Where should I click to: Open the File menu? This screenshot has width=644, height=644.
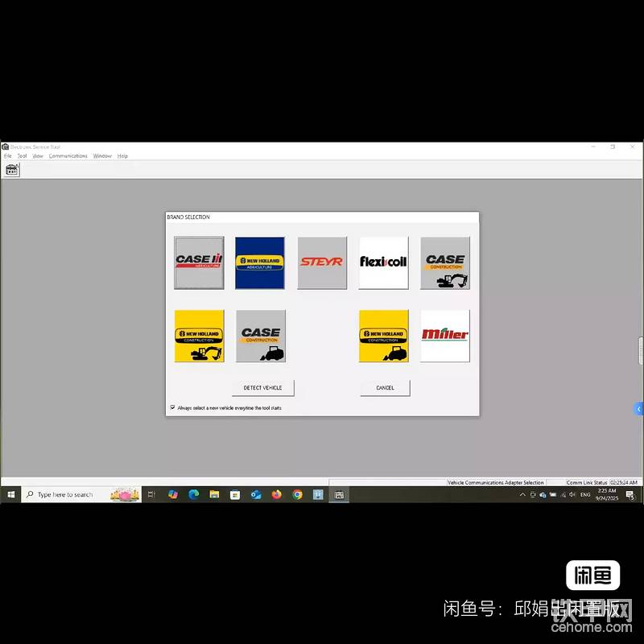pos(7,156)
